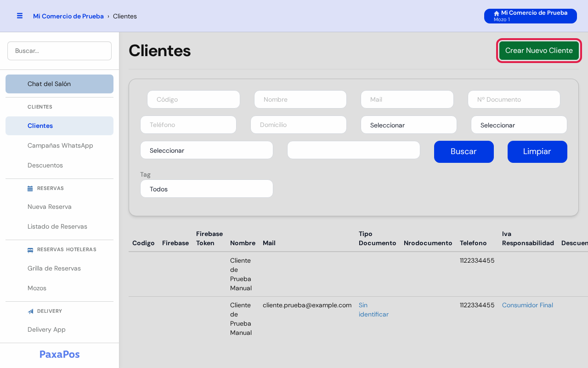The width and height of the screenshot is (588, 368).
Task: Click the blue Buscar button
Action: coord(464,152)
